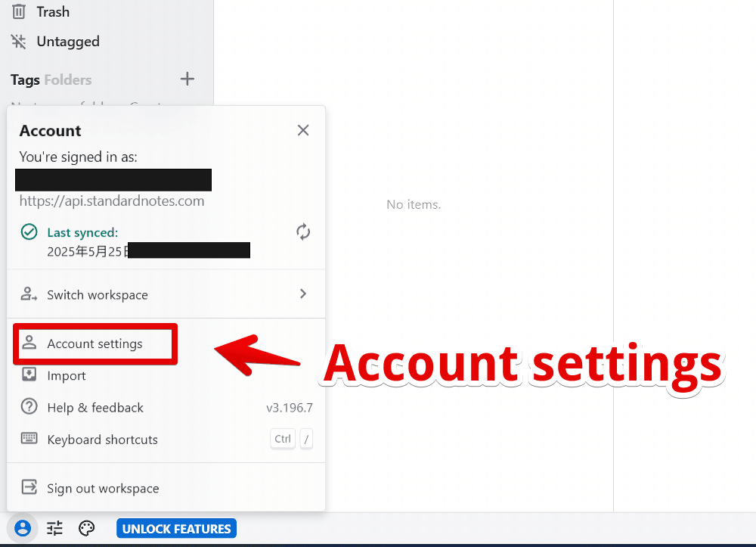
Task: Click the keyboard icon
Action: [29, 438]
